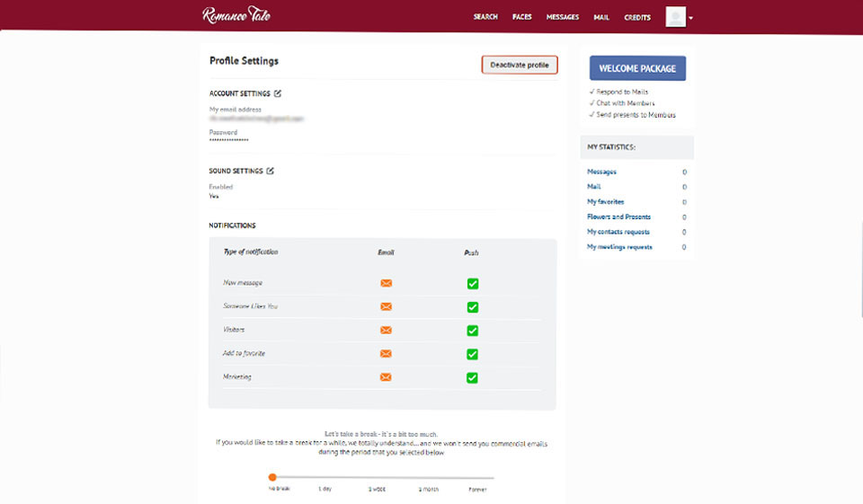Toggle email icon for Add to favorite
This screenshot has height=504, width=863.
(x=386, y=353)
